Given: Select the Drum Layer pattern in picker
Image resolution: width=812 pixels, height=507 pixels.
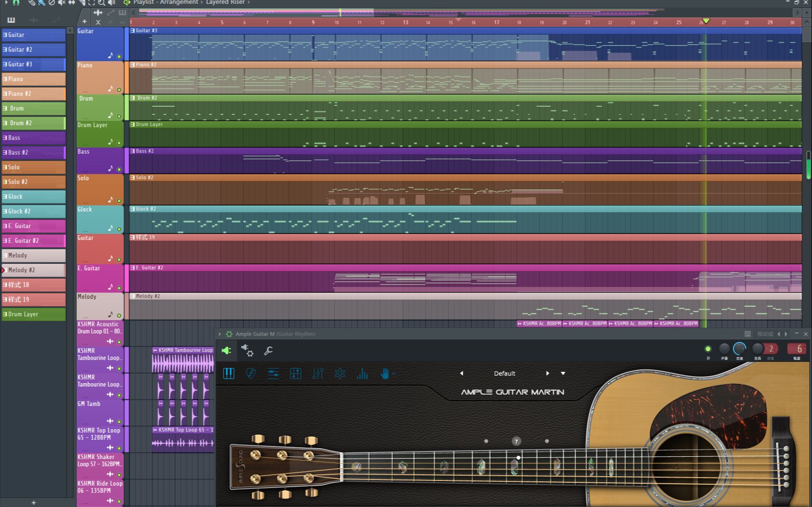Looking at the screenshot, I should [34, 314].
